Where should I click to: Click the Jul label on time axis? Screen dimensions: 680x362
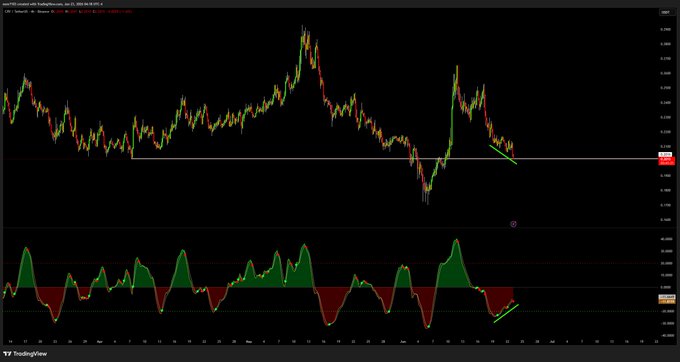tap(552, 342)
